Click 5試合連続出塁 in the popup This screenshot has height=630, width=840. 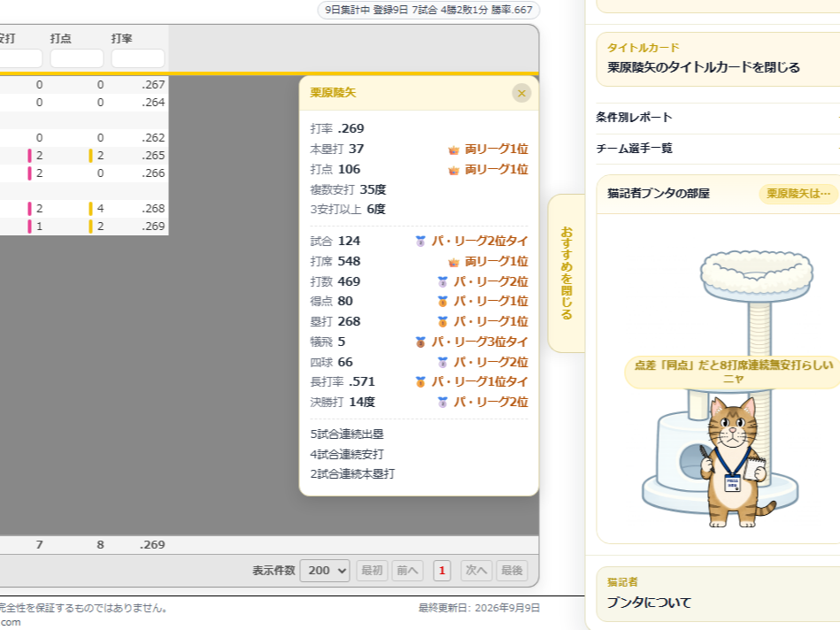tap(347, 434)
